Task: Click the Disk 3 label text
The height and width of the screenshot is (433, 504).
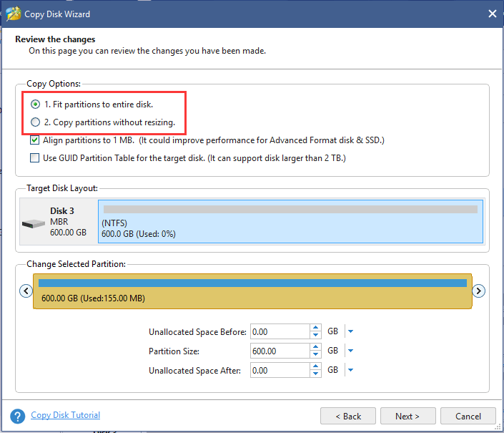Action: point(62,210)
